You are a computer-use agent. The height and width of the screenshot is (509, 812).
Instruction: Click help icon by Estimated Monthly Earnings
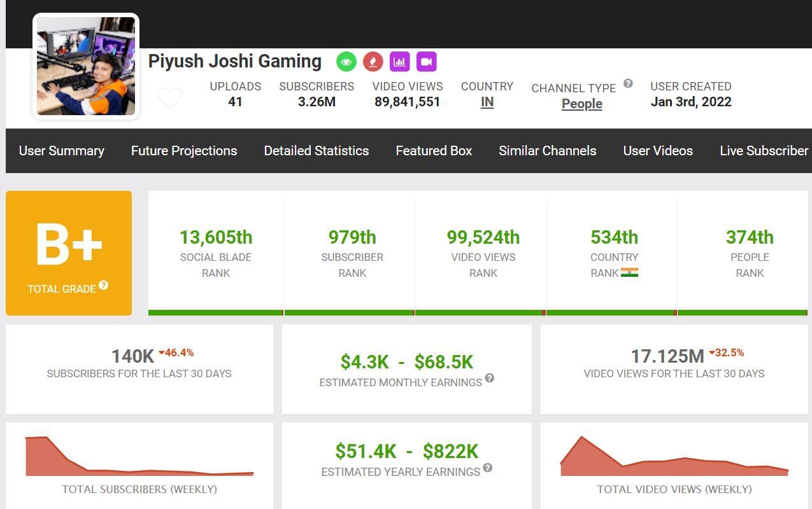(x=489, y=378)
